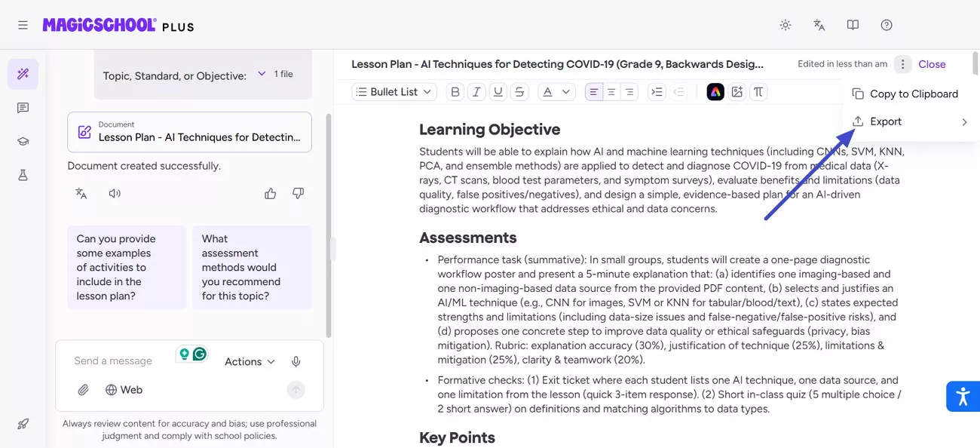Image resolution: width=980 pixels, height=448 pixels.
Task: Click the Edited in less than am status
Action: tap(843, 64)
